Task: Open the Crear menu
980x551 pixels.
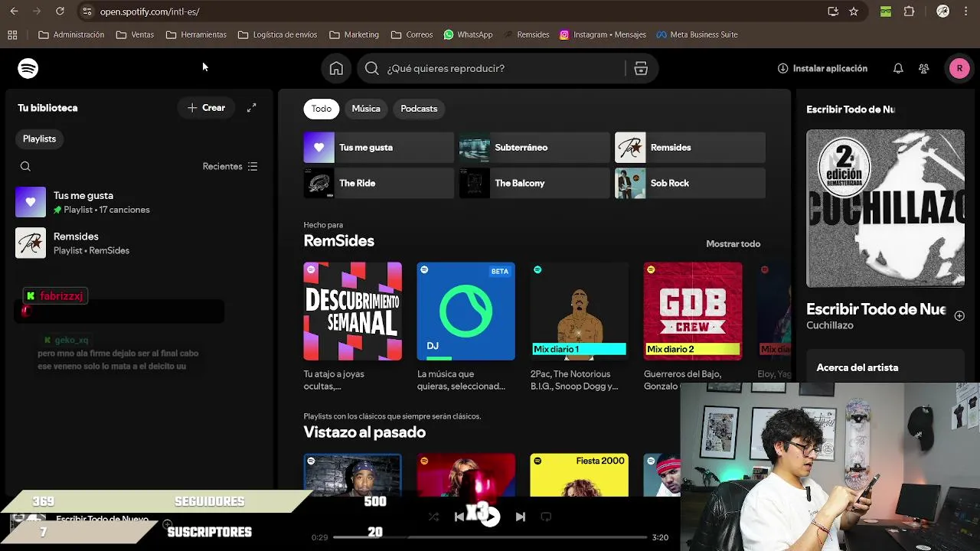Action: pos(206,108)
